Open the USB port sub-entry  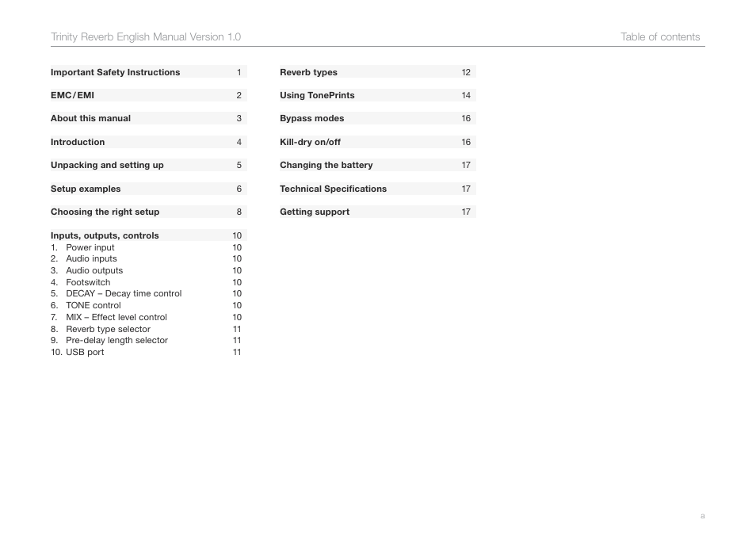[146, 352]
